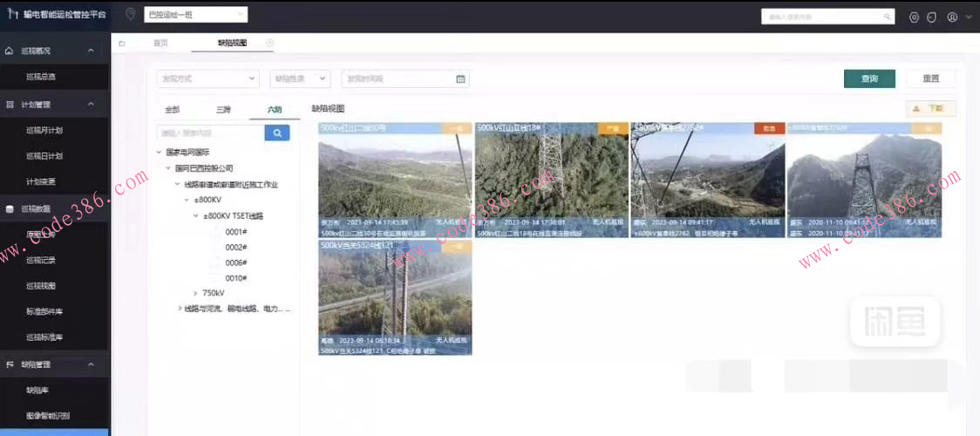Tick the 0006# tower checkbox
Viewport: 980px width, 436px height.
[217, 263]
